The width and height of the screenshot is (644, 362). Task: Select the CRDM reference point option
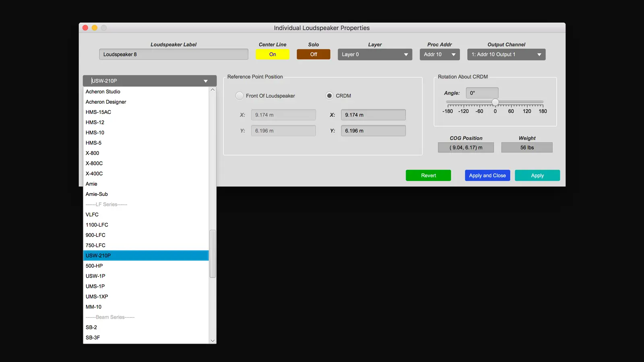point(330,96)
